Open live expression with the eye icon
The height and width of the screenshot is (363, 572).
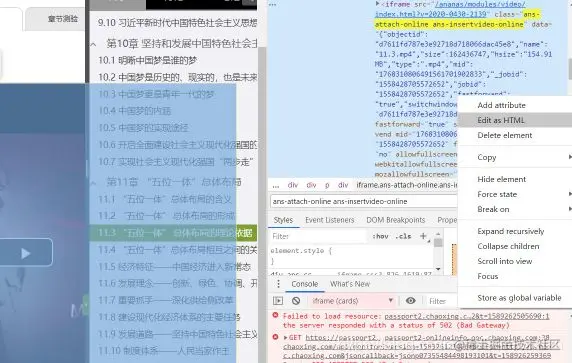coord(410,301)
